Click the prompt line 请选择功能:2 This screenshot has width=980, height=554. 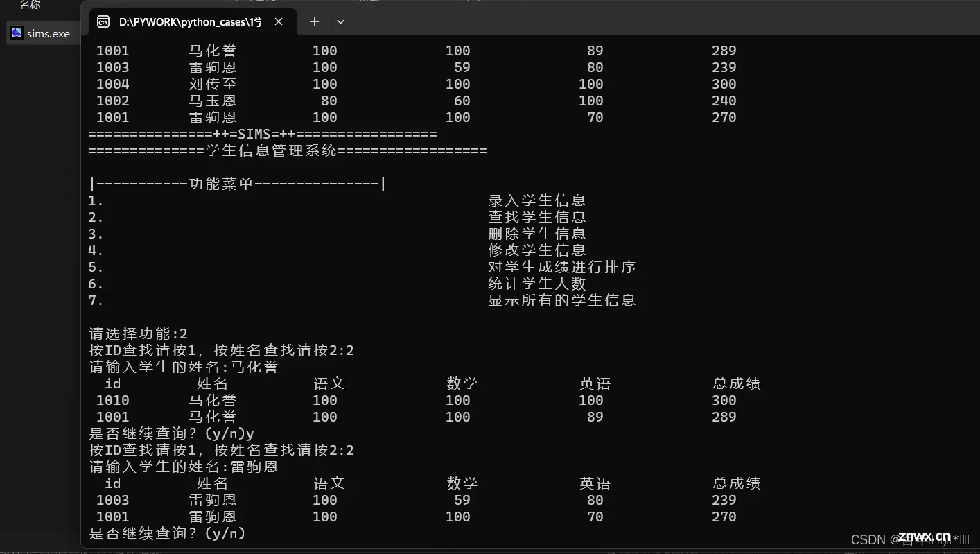[x=139, y=334]
